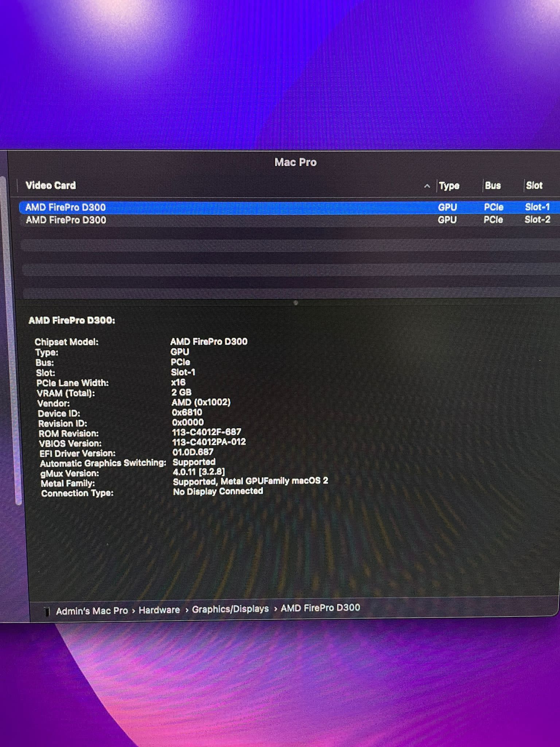Sort by the Video Card column header
This screenshot has width=560, height=747.
(x=51, y=185)
